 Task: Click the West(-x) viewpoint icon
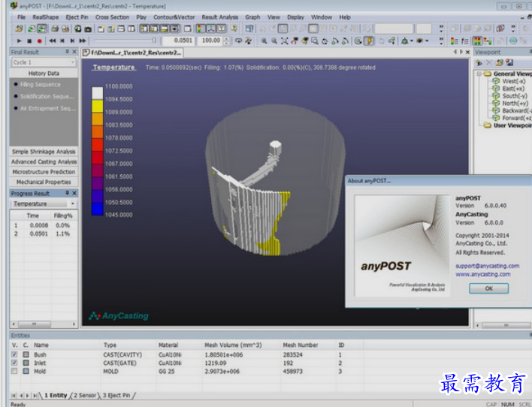[496, 81]
